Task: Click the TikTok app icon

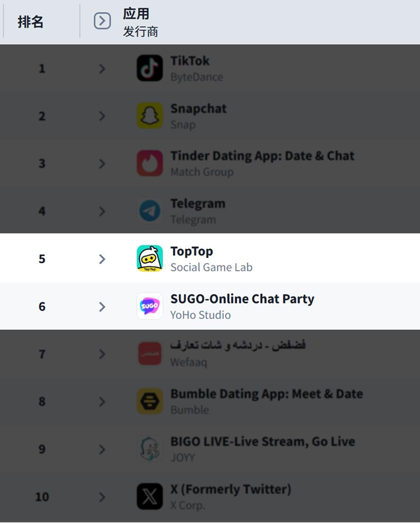Action: (x=149, y=68)
